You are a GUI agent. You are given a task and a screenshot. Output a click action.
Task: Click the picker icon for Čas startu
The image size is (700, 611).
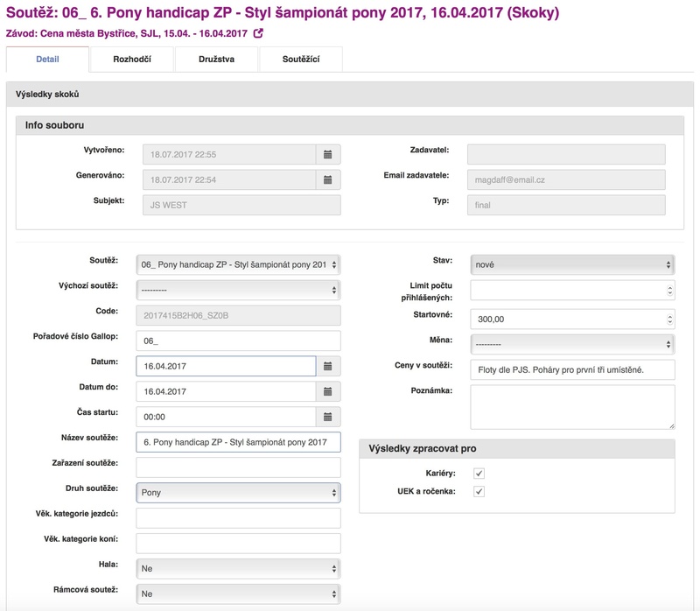(327, 417)
